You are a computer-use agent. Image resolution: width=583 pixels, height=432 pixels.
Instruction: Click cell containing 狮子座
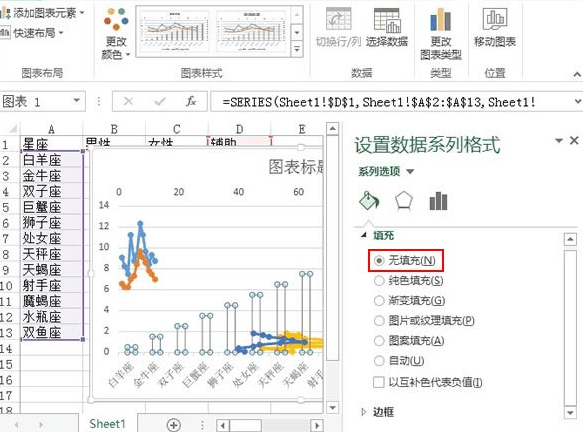(x=51, y=223)
